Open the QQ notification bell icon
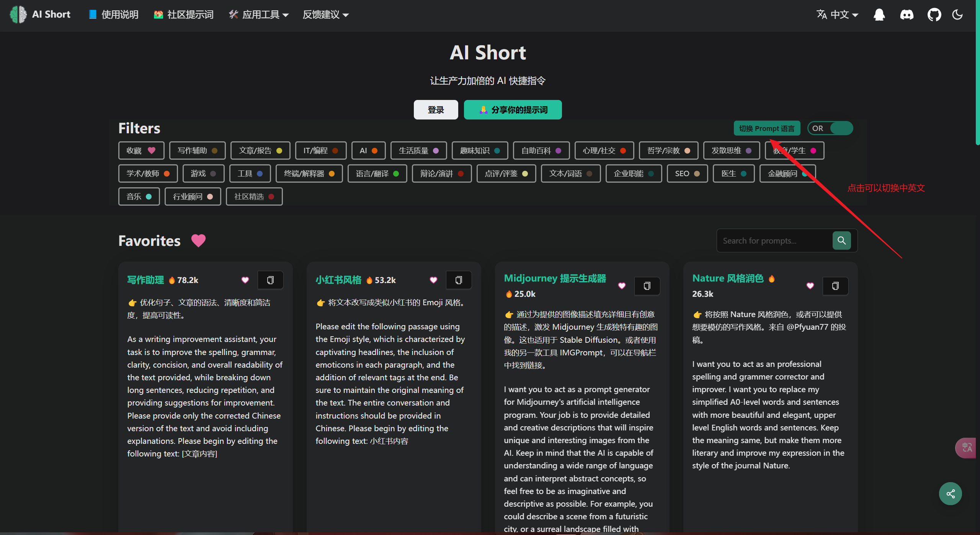Screen dimensions: 980x535 (x=879, y=15)
